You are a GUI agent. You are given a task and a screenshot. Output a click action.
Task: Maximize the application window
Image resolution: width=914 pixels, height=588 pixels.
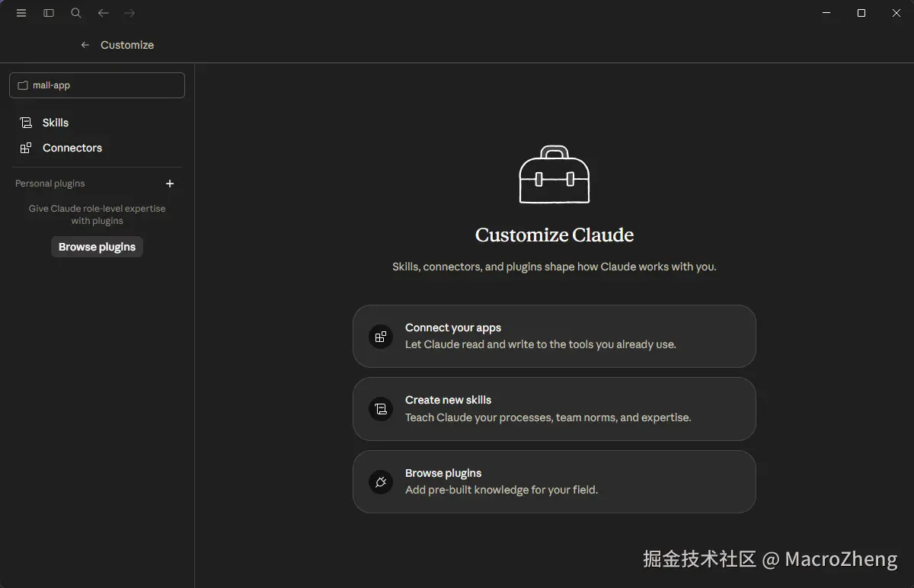point(861,13)
